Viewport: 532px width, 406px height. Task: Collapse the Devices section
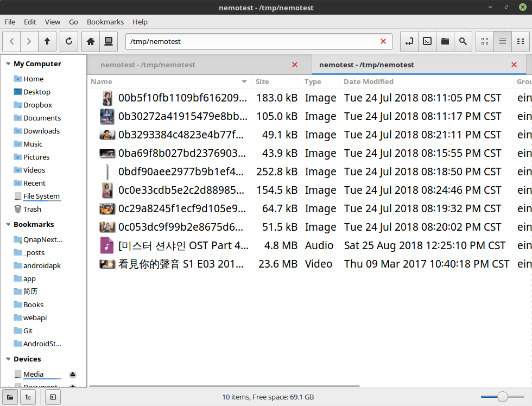(8, 359)
